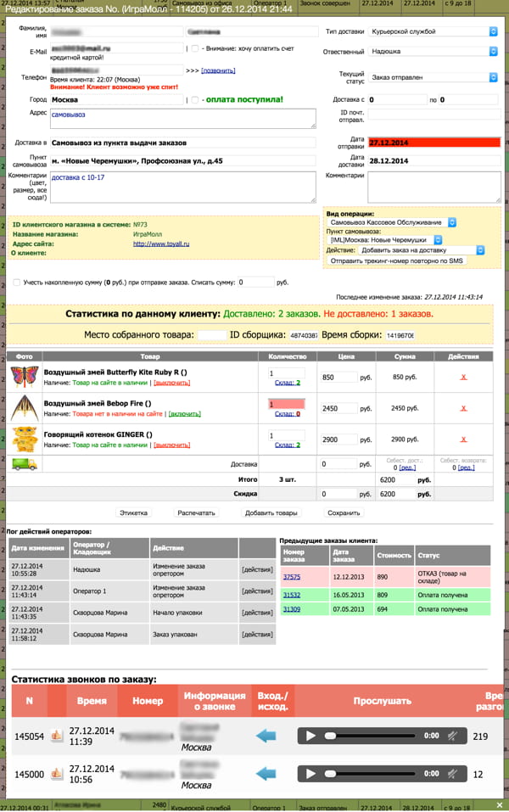Image resolution: width=509 pixels, height=812 pixels.
Task: Click the red 'Дата отправки' field
Action: click(434, 143)
